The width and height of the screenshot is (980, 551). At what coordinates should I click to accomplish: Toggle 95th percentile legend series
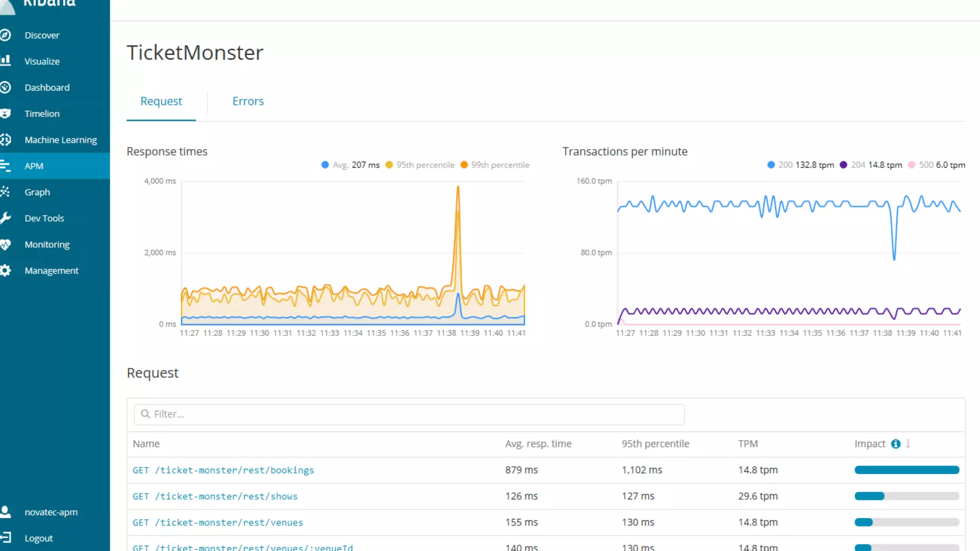tap(420, 165)
